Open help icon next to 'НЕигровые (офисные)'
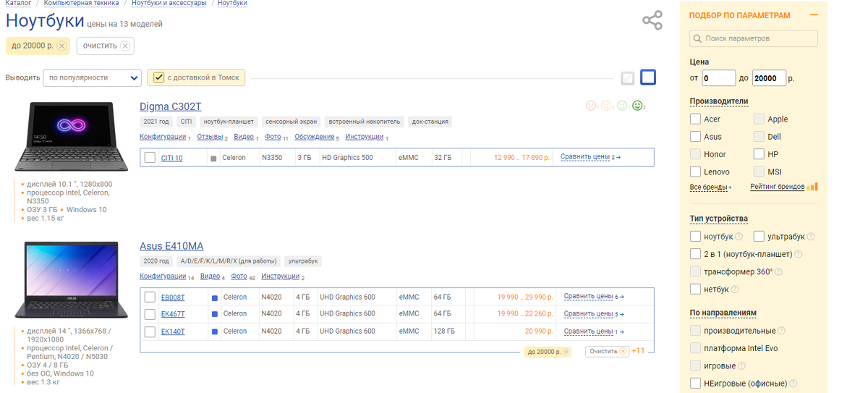Viewport: 868px width, 393px height. (x=793, y=384)
